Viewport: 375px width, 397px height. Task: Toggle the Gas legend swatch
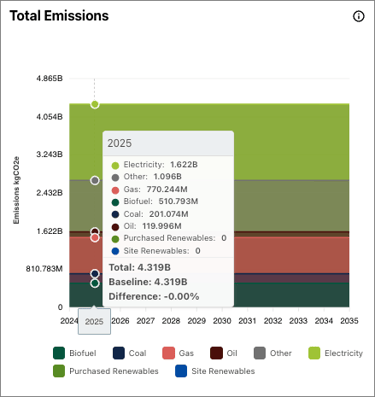(168, 353)
